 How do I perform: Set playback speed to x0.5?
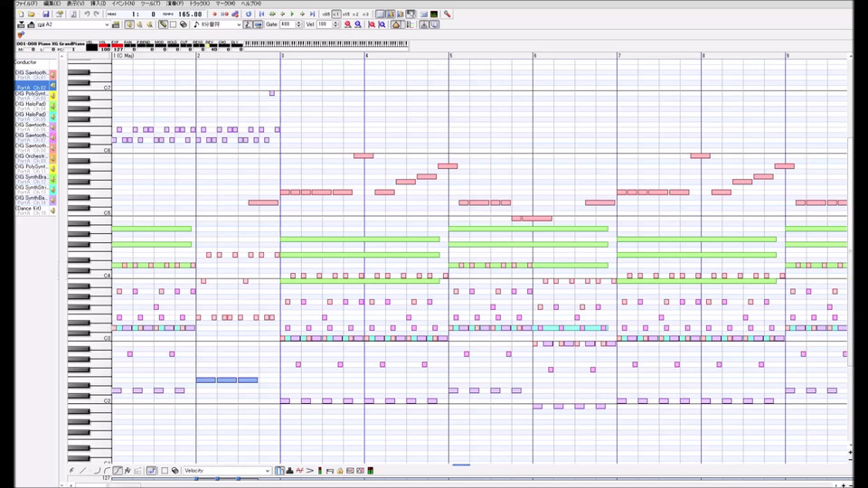click(326, 14)
